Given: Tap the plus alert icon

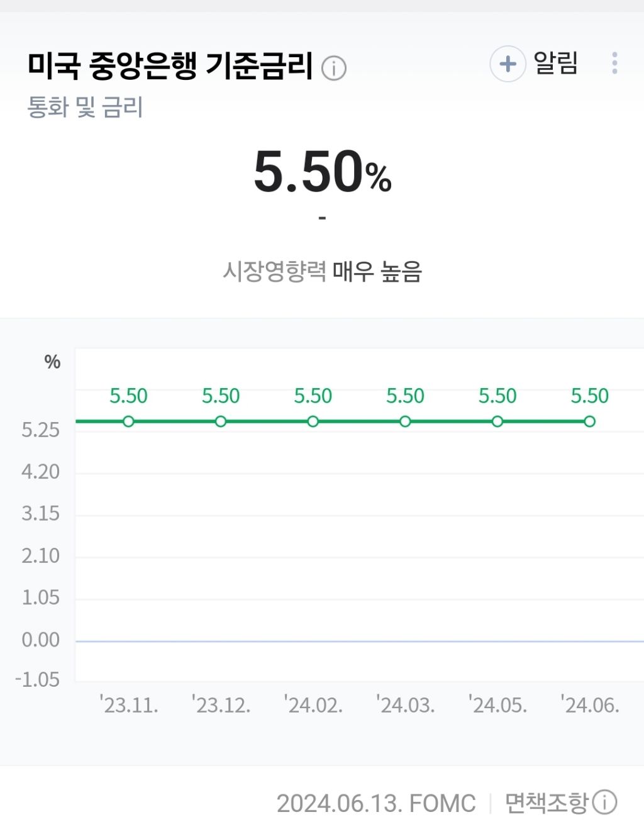Looking at the screenshot, I should tap(508, 64).
